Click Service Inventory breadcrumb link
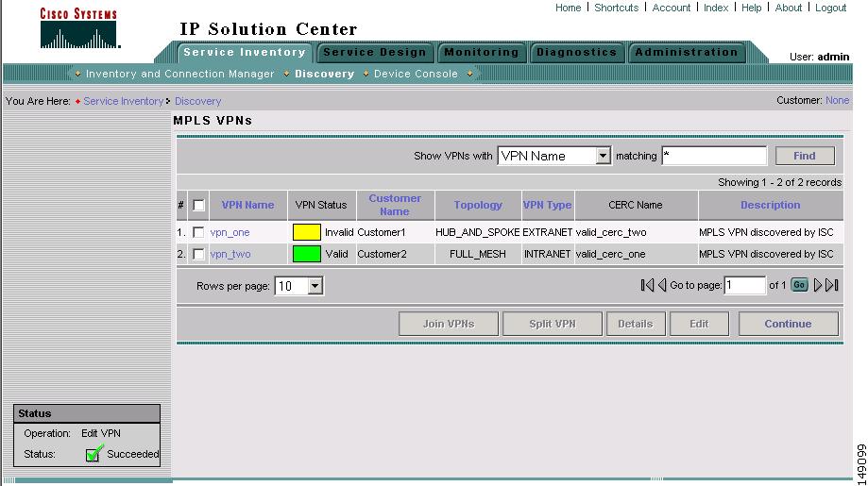 124,101
